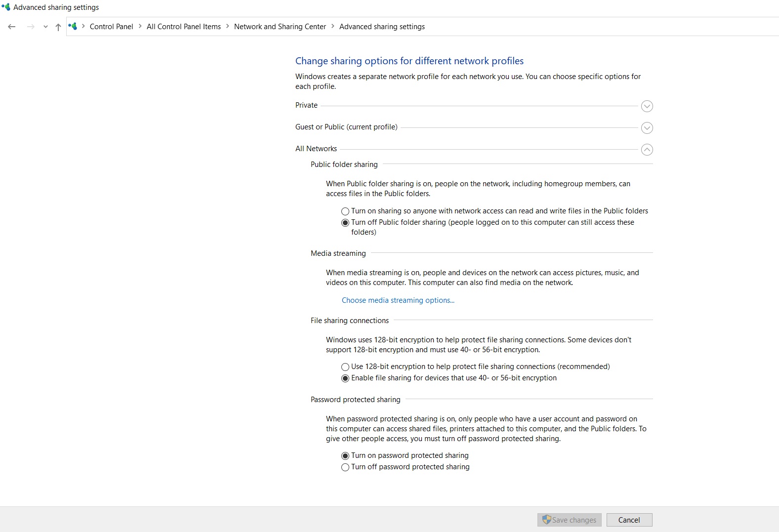Image resolution: width=779 pixels, height=532 pixels.
Task: Click the network icon in the address bar
Action: coord(73,26)
